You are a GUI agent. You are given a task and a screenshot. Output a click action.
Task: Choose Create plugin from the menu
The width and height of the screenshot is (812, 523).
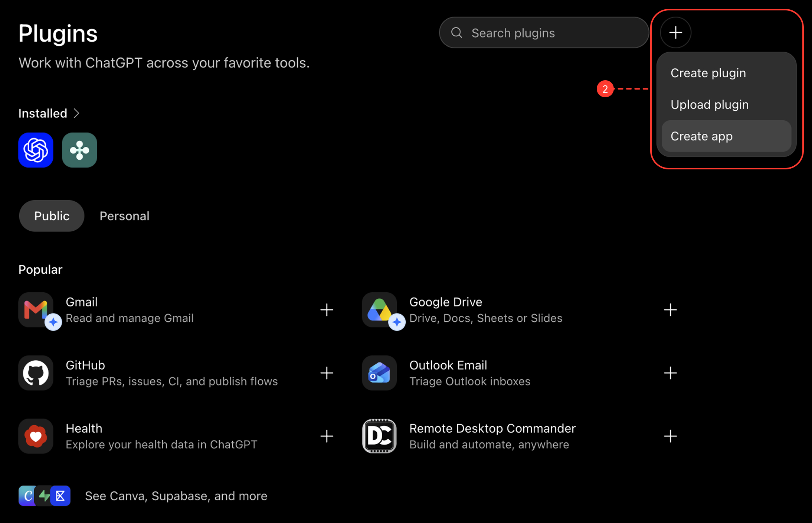(x=726, y=73)
